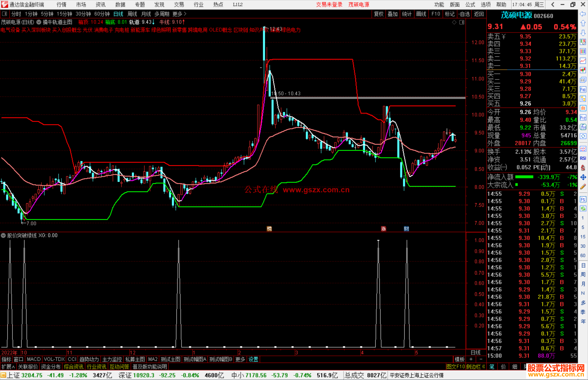Click the 财 marker on the chart timeline
Image resolution: width=588 pixels, height=380 pixels.
[x=406, y=229]
